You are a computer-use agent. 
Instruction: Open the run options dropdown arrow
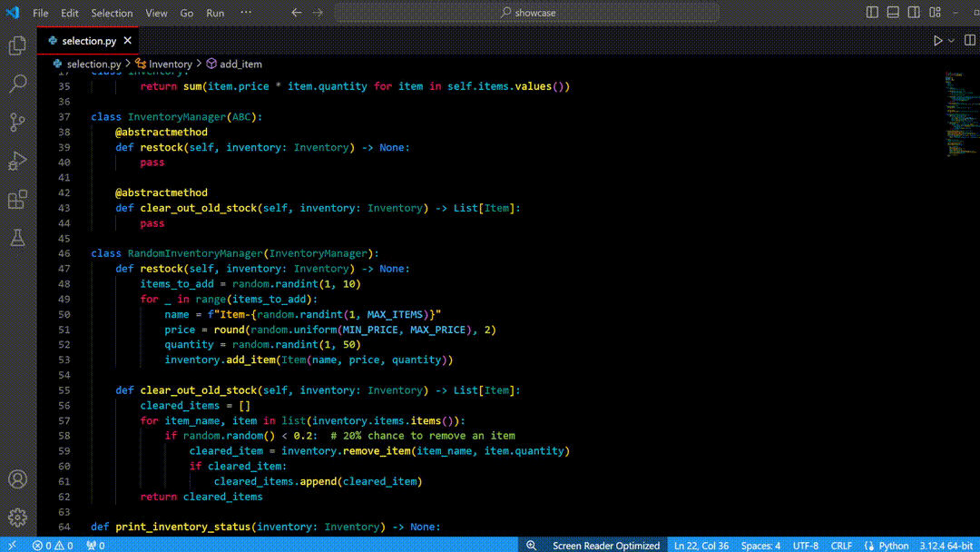click(951, 41)
